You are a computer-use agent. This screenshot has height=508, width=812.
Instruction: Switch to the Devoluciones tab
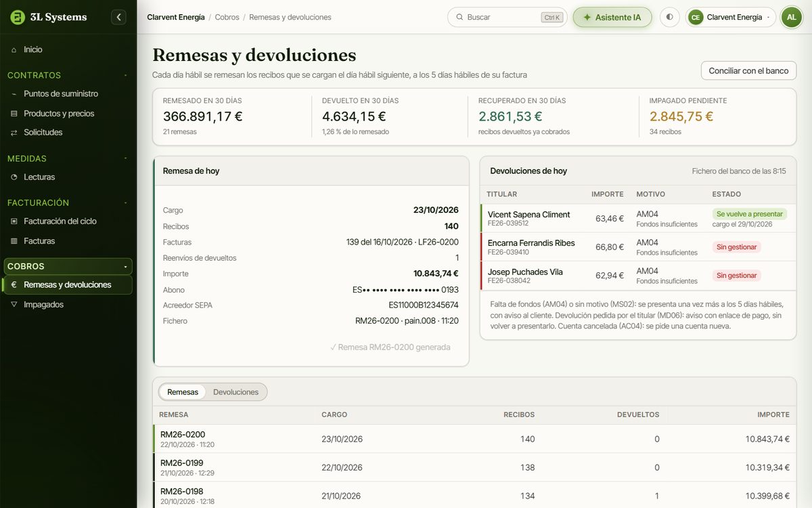point(236,392)
